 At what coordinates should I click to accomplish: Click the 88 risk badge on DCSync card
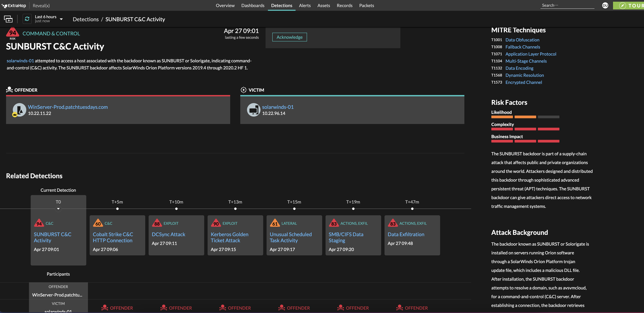pyautogui.click(x=157, y=223)
